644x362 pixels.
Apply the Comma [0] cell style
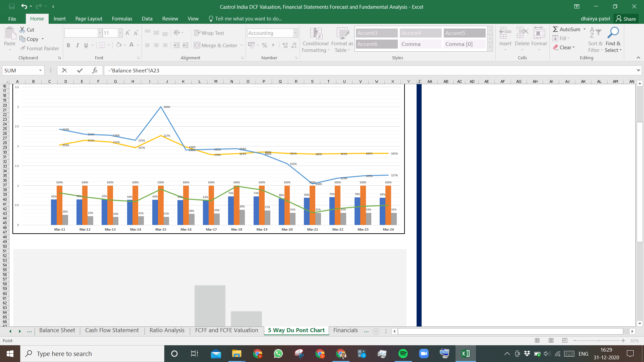point(465,44)
